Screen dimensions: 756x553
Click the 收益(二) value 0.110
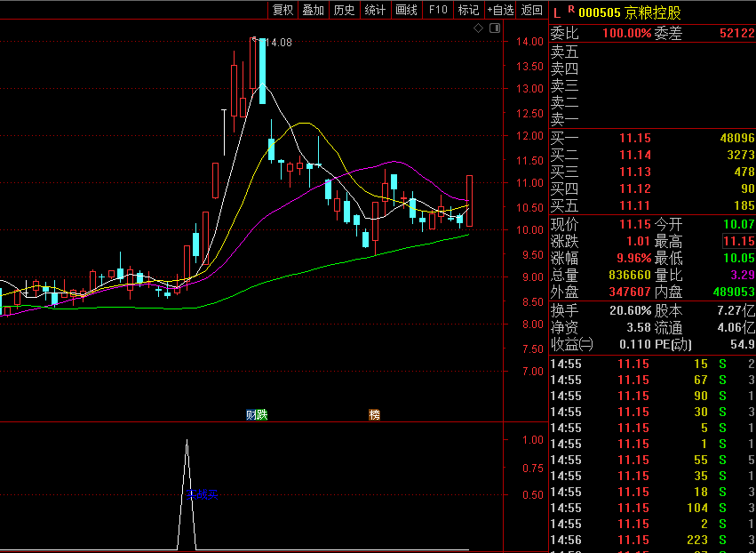coord(635,345)
